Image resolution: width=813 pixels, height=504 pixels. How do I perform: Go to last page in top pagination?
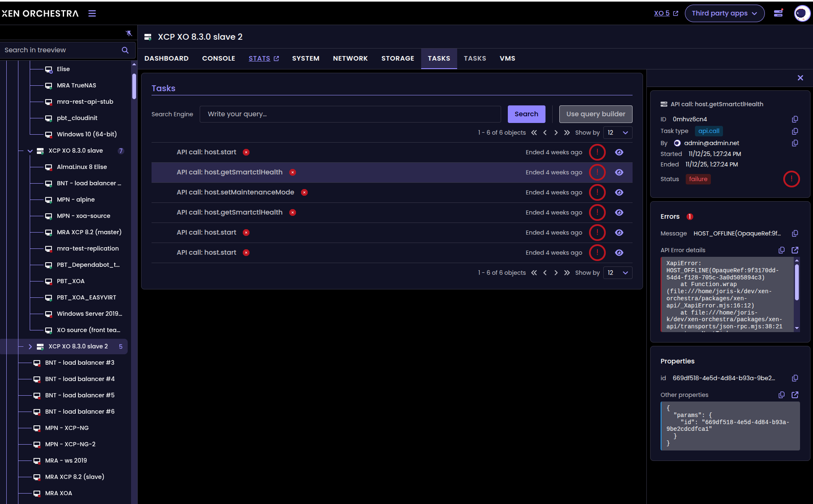(x=567, y=133)
